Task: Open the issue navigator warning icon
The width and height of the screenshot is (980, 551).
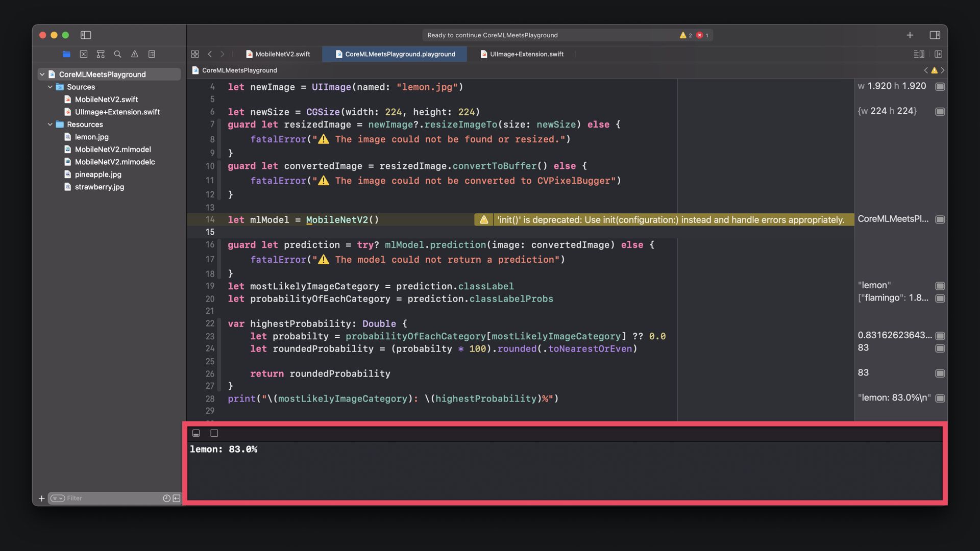Action: [135, 54]
